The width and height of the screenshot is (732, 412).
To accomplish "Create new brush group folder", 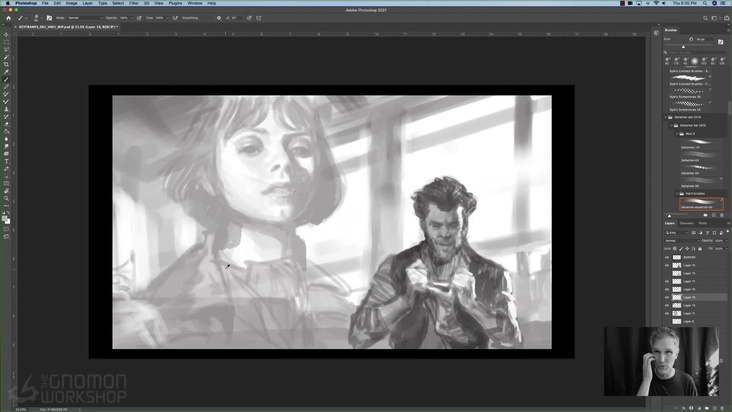I will (705, 216).
